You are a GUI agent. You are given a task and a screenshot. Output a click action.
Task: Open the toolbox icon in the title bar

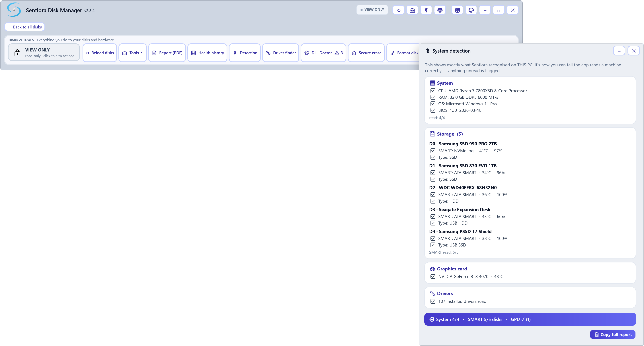412,10
